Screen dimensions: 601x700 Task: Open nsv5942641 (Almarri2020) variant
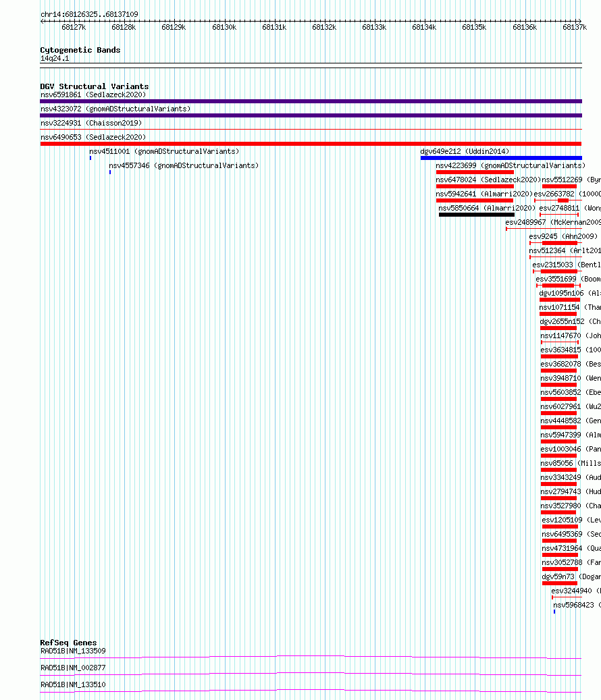[484, 194]
